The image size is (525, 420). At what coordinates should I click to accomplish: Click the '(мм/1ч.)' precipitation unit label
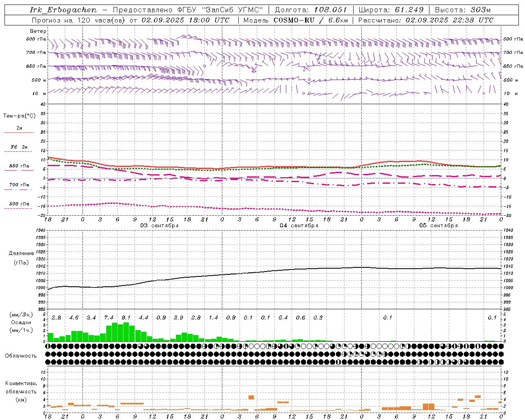pyautogui.click(x=21, y=330)
